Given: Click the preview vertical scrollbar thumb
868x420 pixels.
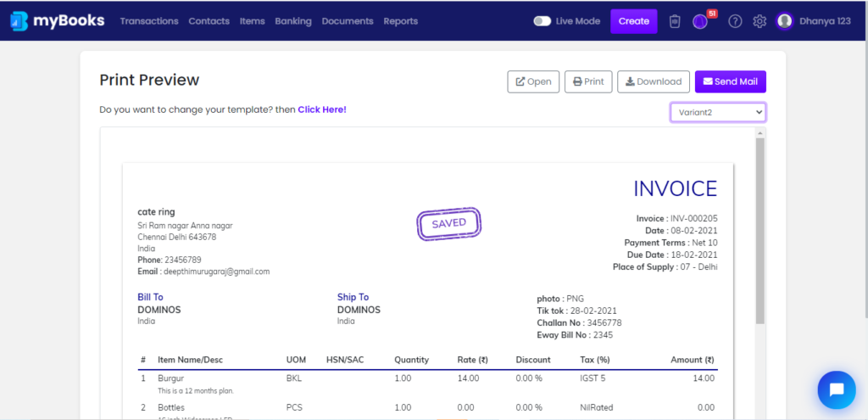Looking at the screenshot, I should (x=760, y=231).
